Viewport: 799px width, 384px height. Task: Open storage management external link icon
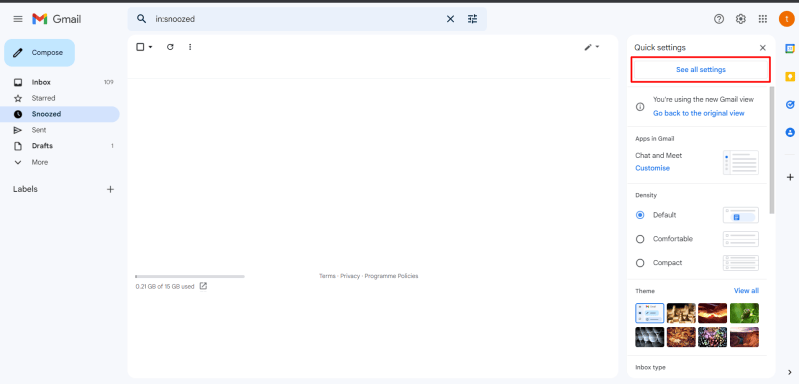[x=203, y=286]
